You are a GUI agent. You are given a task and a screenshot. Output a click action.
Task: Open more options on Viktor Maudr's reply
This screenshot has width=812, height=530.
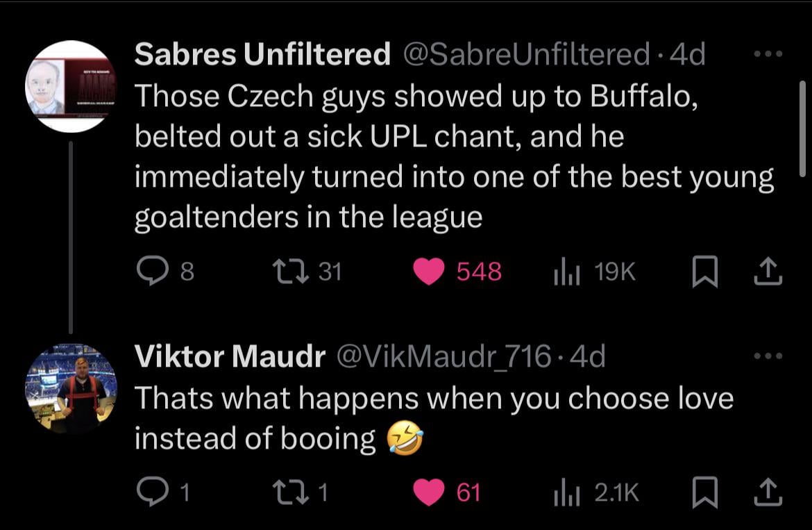(x=768, y=357)
